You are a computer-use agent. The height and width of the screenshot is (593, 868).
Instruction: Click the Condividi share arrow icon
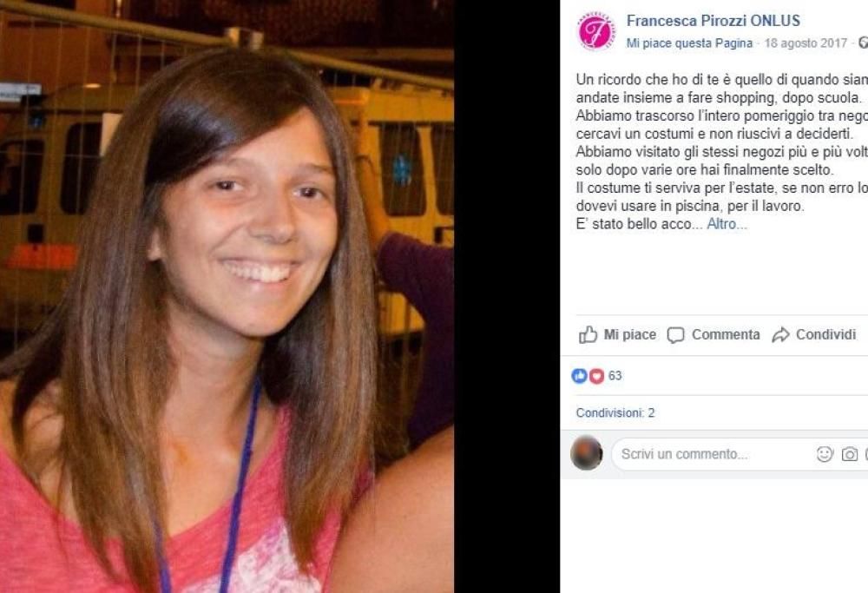(780, 335)
